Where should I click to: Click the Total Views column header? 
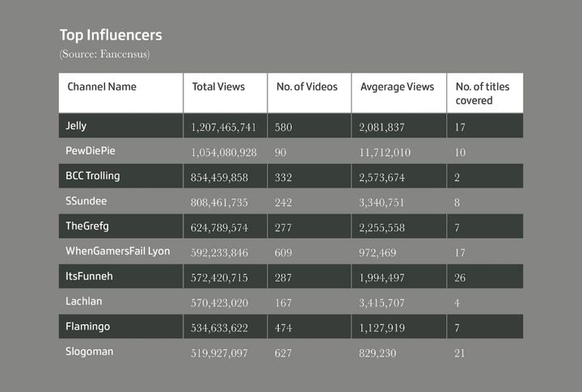(218, 86)
